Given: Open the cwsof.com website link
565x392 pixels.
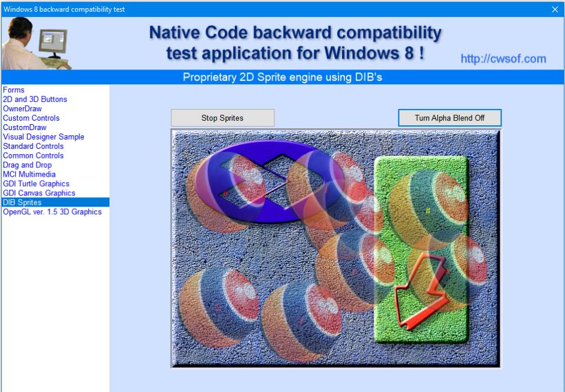Looking at the screenshot, I should [x=503, y=59].
